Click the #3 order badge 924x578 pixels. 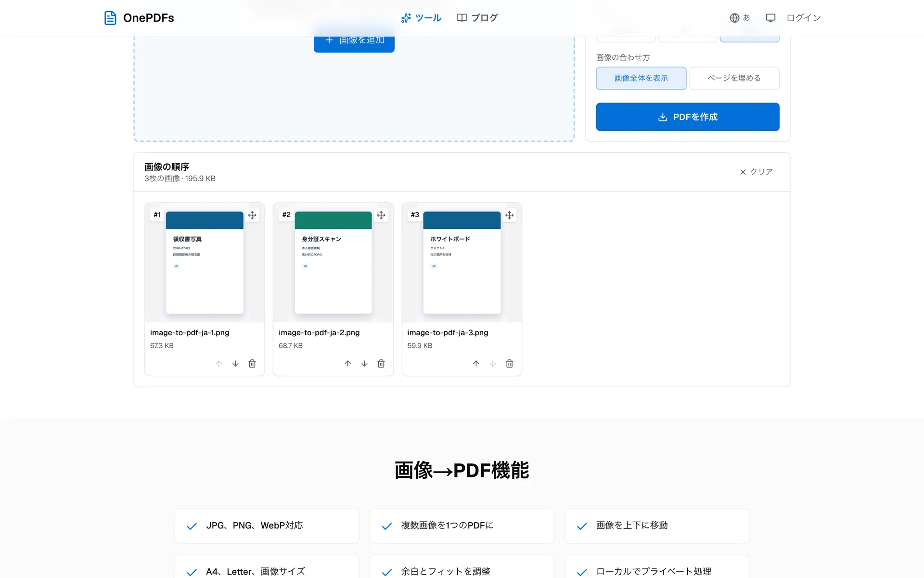(415, 215)
